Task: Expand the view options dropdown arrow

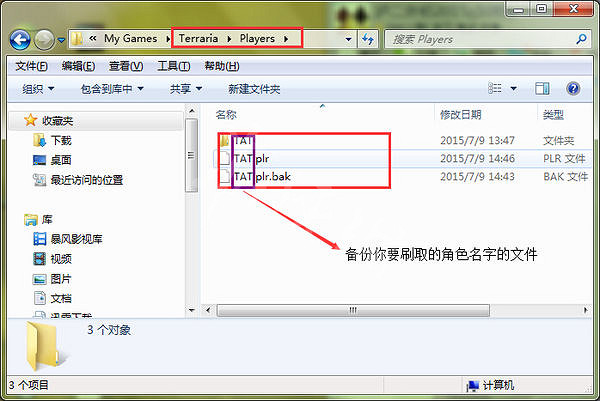Action: [514, 89]
